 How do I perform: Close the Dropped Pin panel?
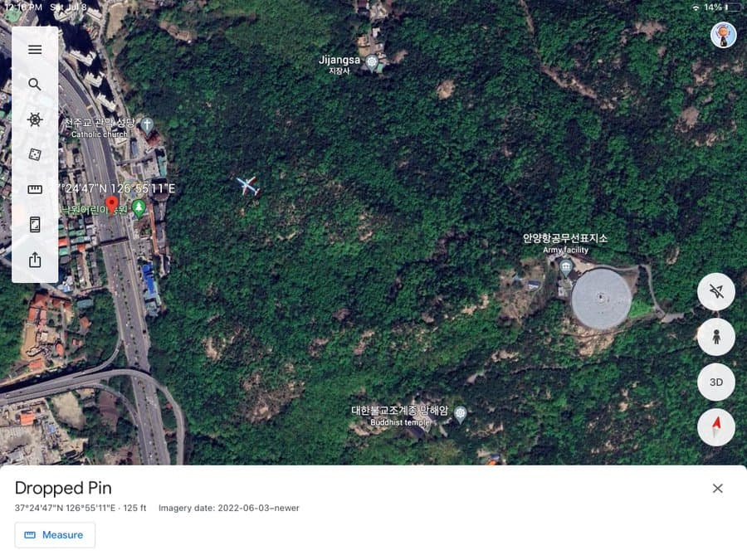click(717, 488)
